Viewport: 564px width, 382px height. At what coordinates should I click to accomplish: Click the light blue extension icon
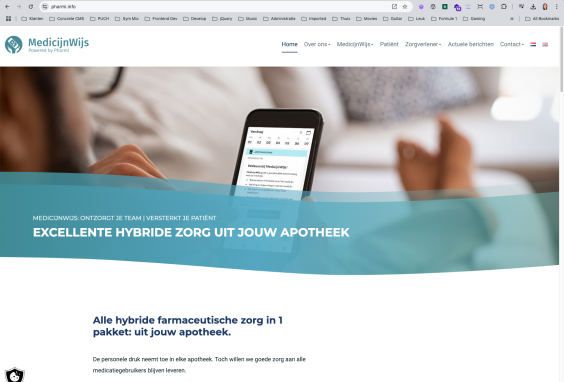[x=468, y=6]
